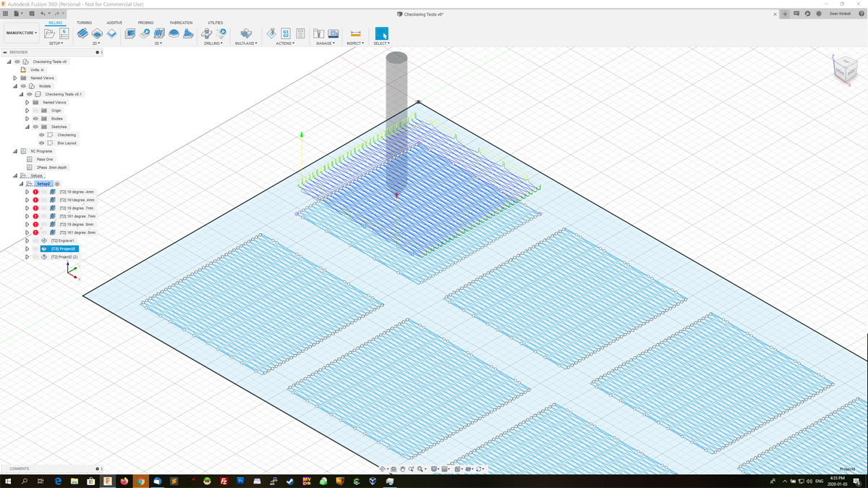
Task: Open the 3D dropdown menu
Action: click(158, 43)
